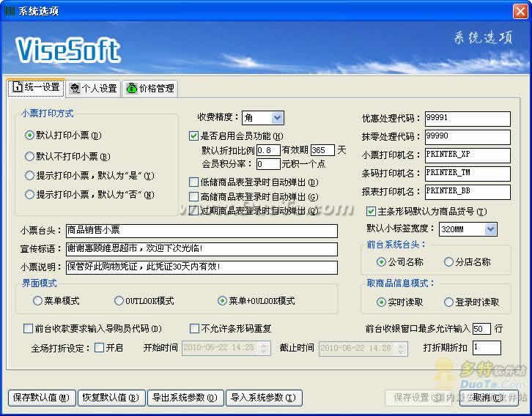This screenshot has height=416, width=532.
Task: Enable 前台收款要求输入导购员代码 checkbox
Action: (28, 328)
